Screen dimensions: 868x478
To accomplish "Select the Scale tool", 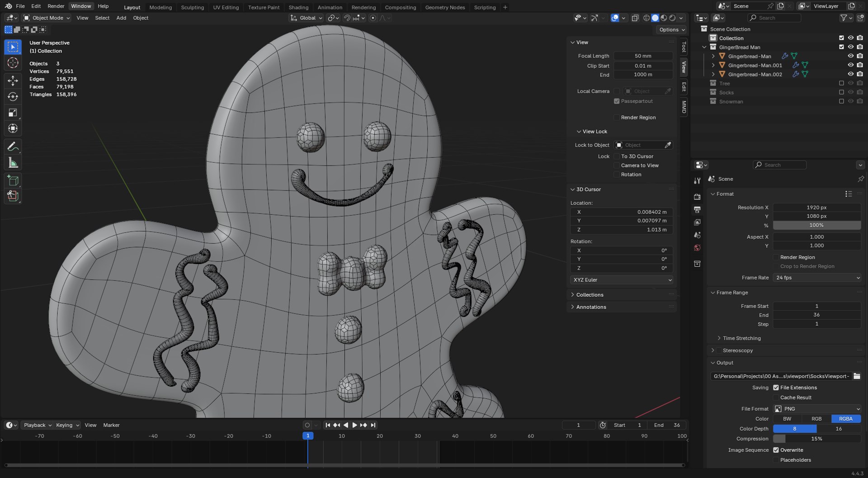I will pyautogui.click(x=13, y=113).
